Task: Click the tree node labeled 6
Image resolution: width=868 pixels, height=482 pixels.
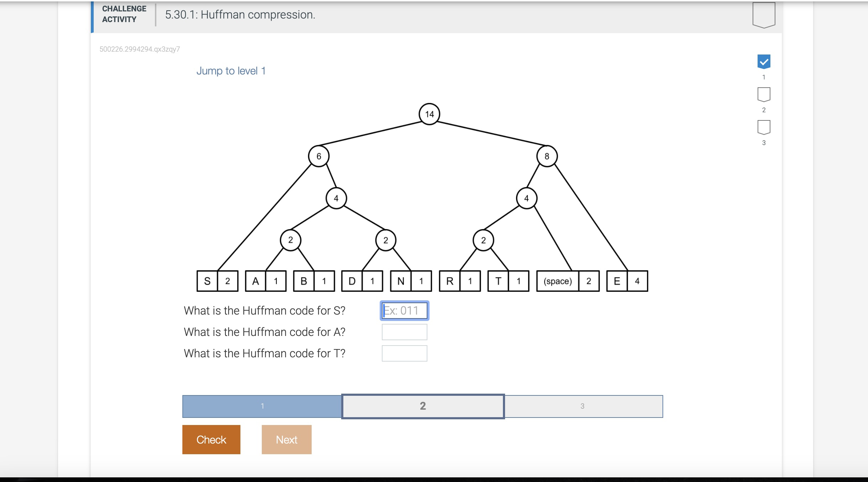Action: [x=319, y=156]
